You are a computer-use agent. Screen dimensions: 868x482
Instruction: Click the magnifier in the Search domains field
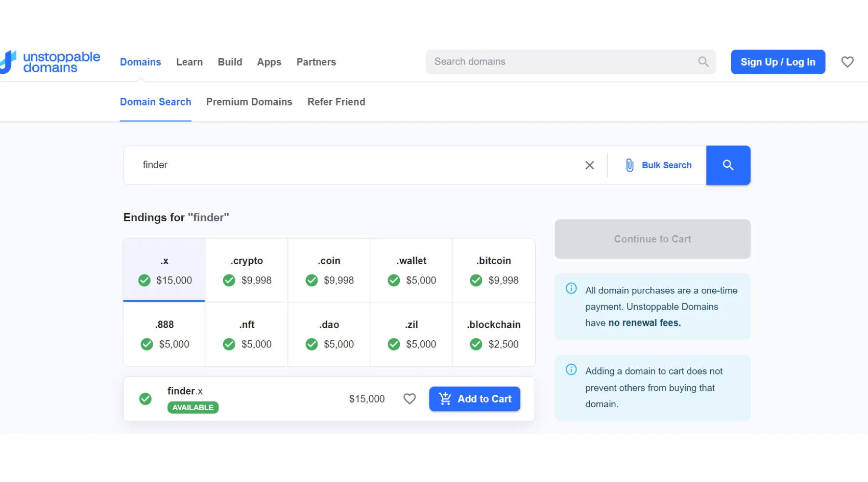(703, 62)
